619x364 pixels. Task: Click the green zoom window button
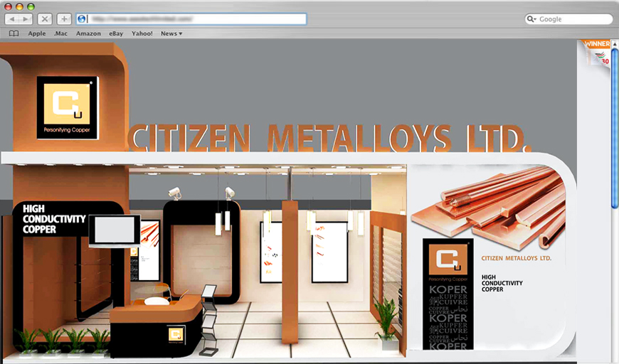(x=31, y=6)
